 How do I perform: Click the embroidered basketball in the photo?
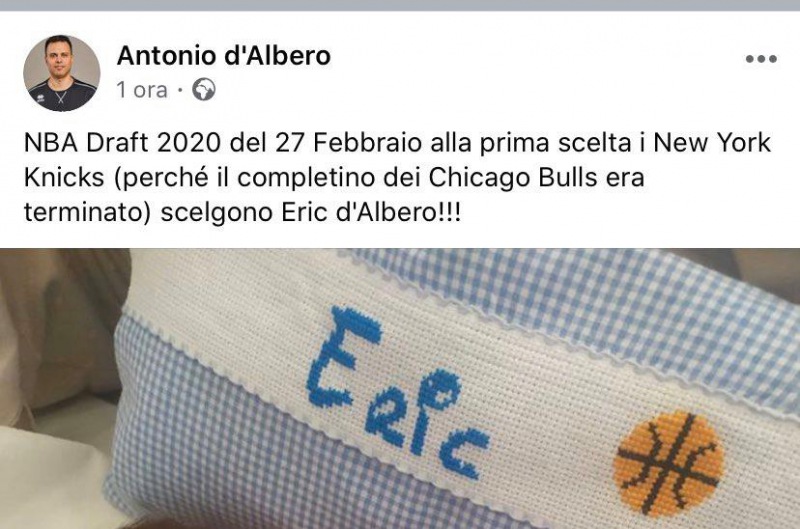click(668, 464)
